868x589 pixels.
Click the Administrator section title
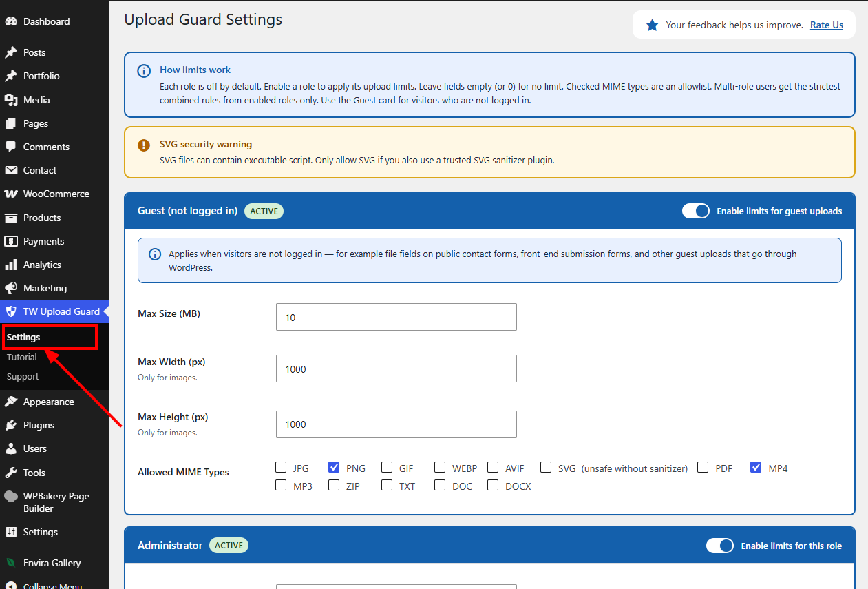[x=170, y=545]
